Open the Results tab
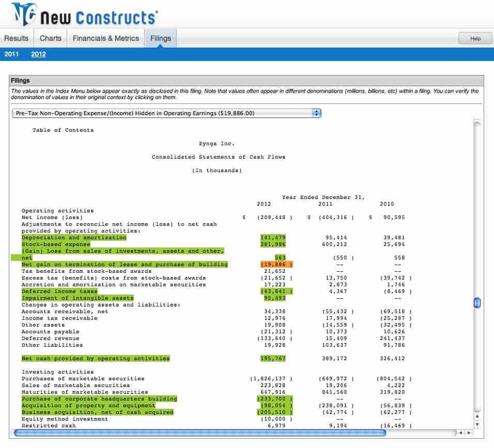The height and width of the screenshot is (448, 494). pos(17,38)
